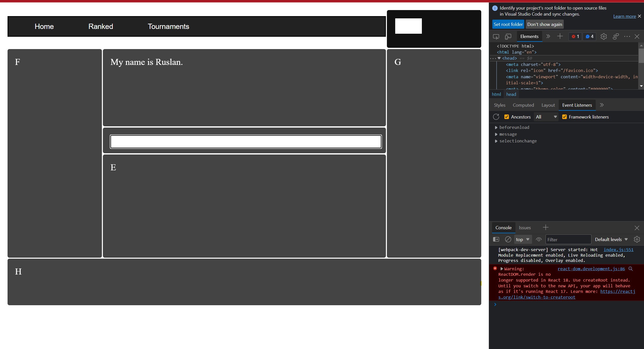This screenshot has height=349, width=644.
Task: Click the "My name is Ruslan." text
Action: [x=146, y=62]
